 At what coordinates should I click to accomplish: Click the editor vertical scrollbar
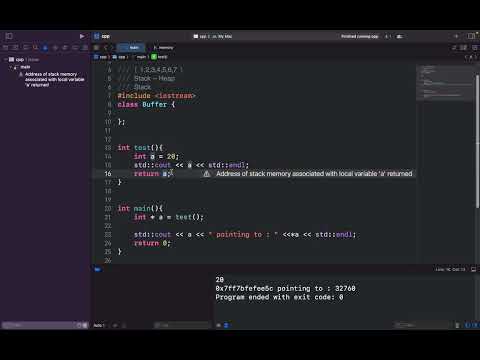point(477,142)
